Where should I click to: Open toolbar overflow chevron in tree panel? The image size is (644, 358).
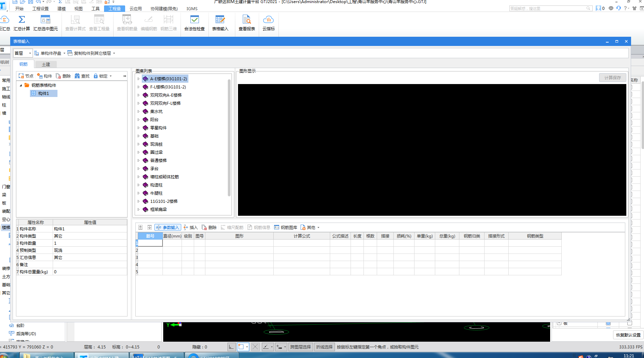pyautogui.click(x=125, y=76)
